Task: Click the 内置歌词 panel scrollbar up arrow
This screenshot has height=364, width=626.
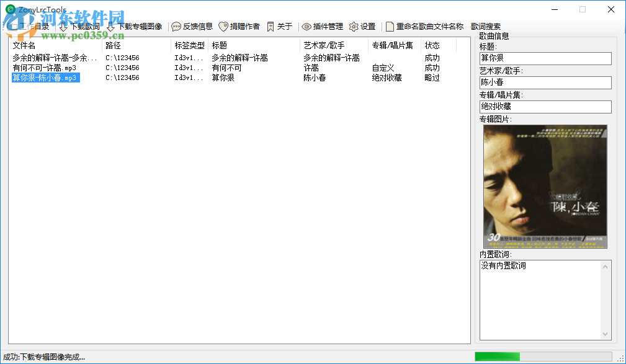Action: [606, 266]
